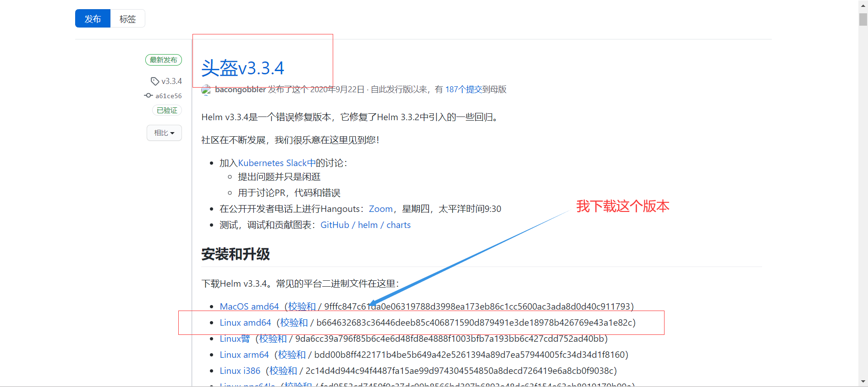Screen dimensions: 868x389
Task: Download the Linux臂 (arm) binary
Action: [235, 339]
